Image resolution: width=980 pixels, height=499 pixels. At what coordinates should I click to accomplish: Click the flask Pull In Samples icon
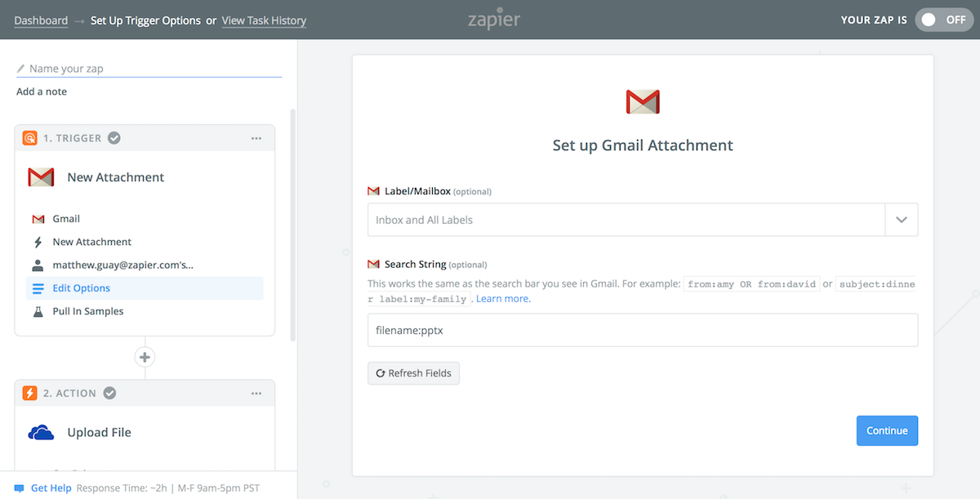pos(38,311)
